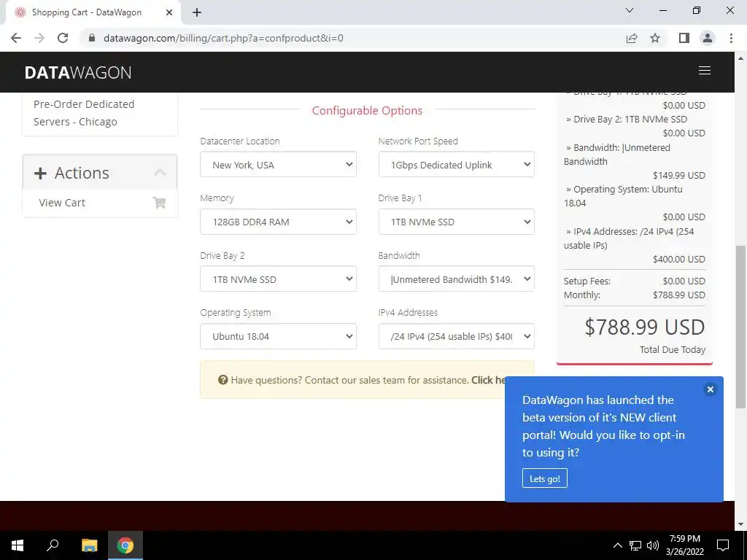The image size is (747, 560).
Task: Click Chrome icon in taskbar
Action: click(x=125, y=545)
